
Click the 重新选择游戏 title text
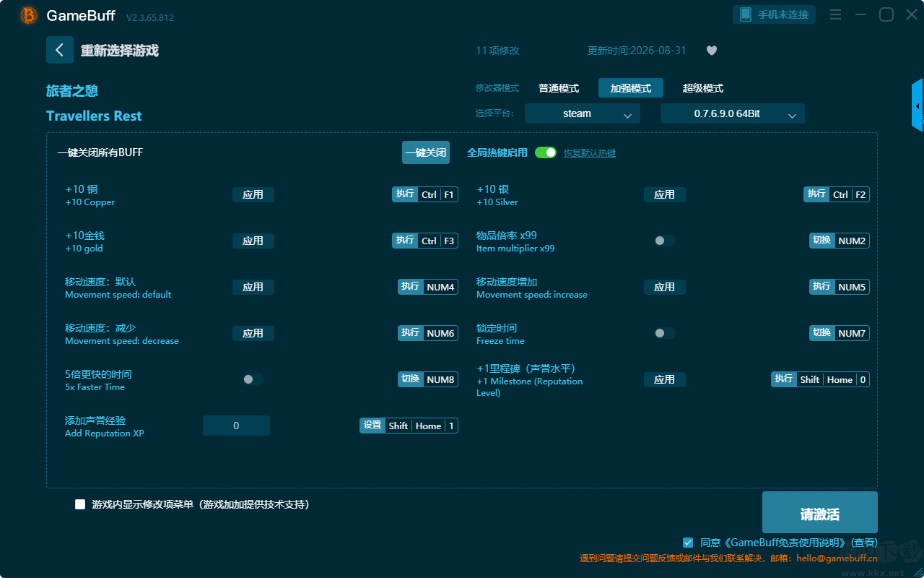tap(120, 51)
